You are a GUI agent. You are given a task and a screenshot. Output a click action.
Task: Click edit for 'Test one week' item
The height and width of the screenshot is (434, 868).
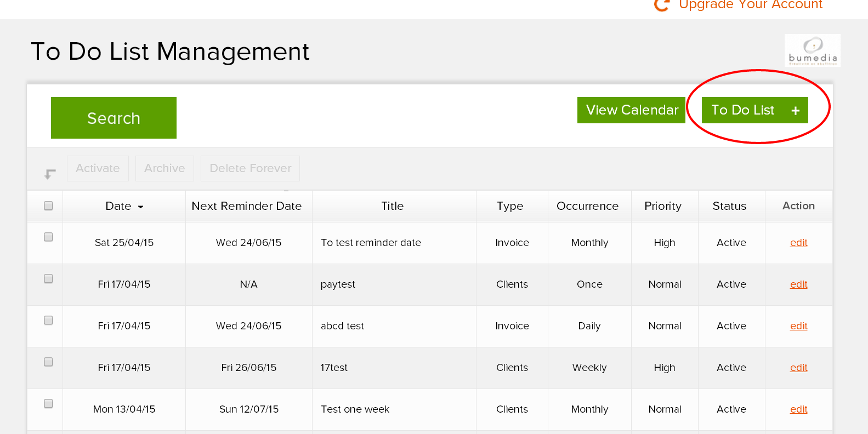point(798,409)
